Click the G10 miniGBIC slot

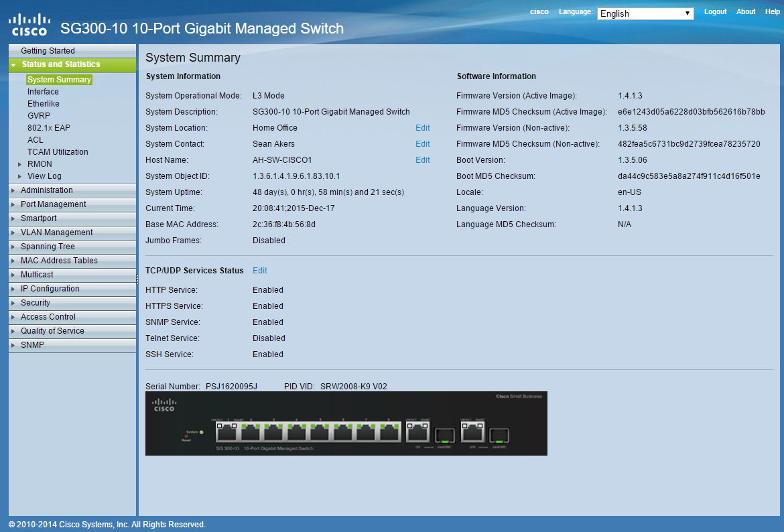499,436
